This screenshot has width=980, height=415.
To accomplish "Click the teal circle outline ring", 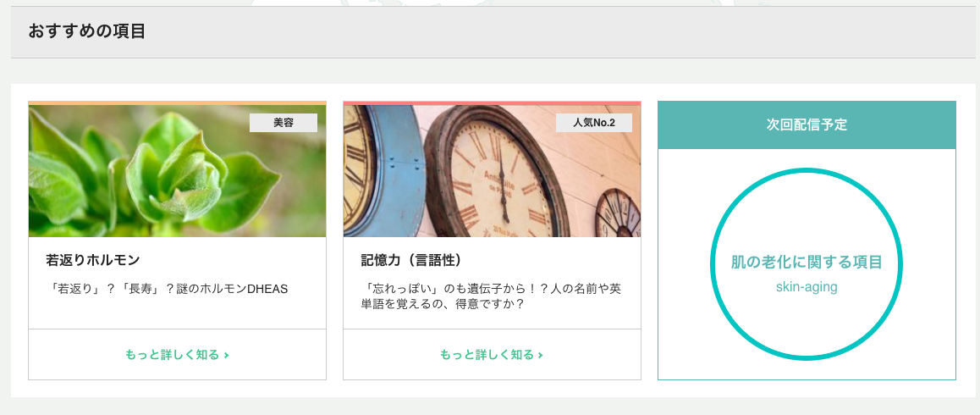I will [807, 170].
